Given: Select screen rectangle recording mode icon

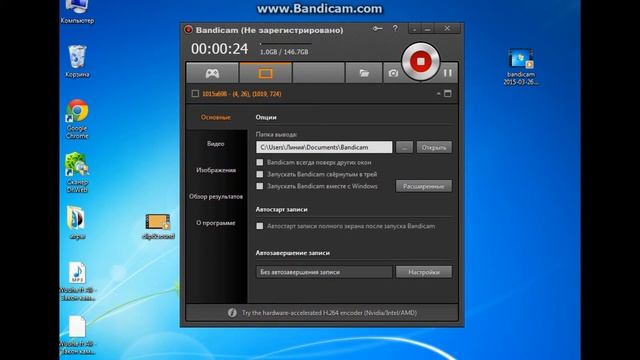Looking at the screenshot, I should (265, 73).
